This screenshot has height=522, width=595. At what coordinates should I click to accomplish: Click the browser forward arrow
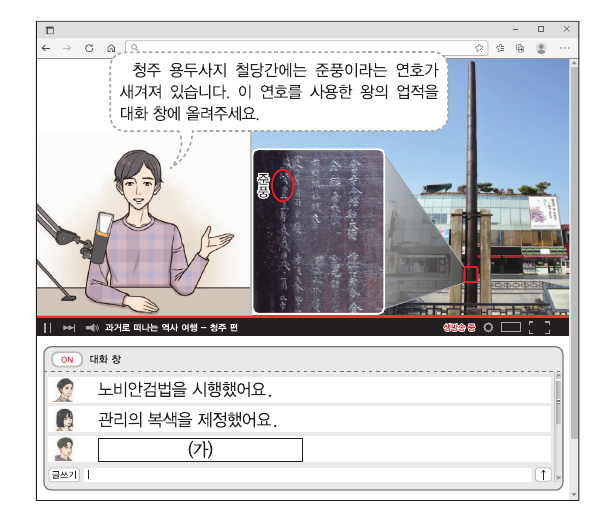click(67, 48)
